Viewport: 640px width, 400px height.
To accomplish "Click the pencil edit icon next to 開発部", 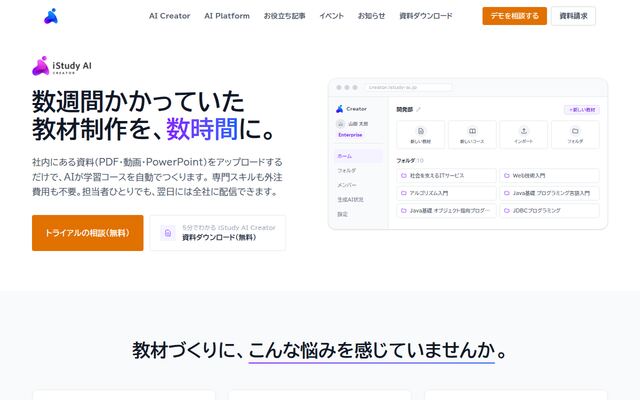I will pos(418,109).
